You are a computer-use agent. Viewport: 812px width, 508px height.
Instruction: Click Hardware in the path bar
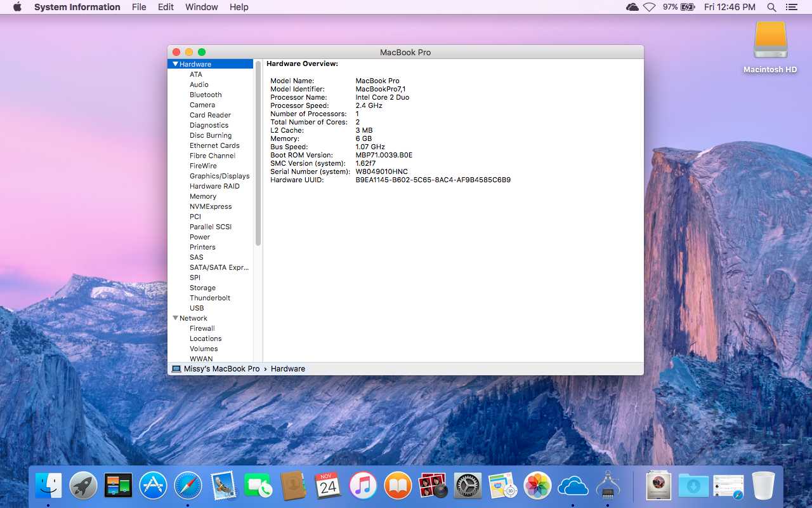tap(288, 369)
